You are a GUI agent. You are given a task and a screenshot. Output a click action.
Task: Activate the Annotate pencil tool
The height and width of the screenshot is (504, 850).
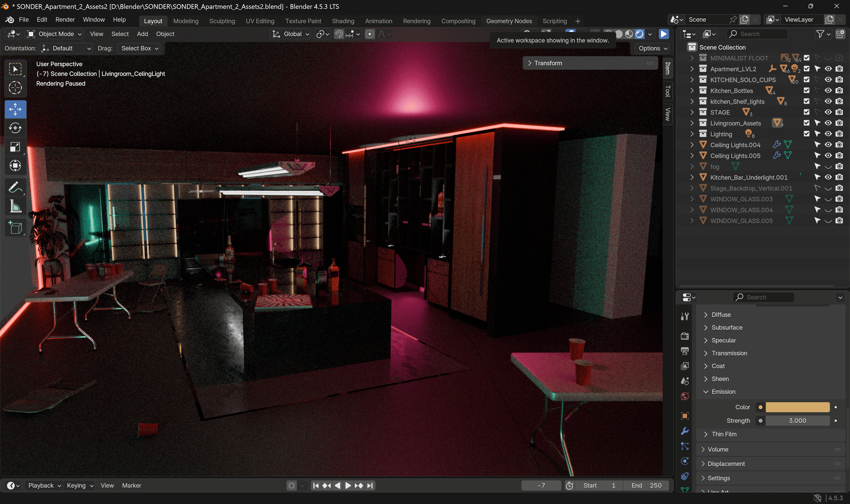point(15,187)
